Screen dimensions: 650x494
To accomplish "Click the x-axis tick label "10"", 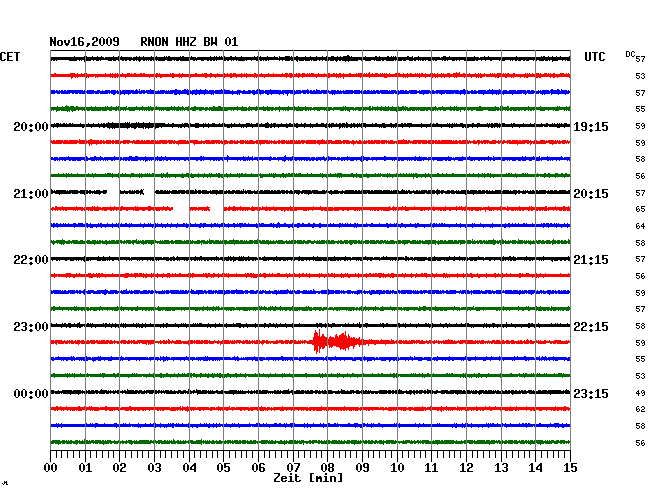I will 397,468.
